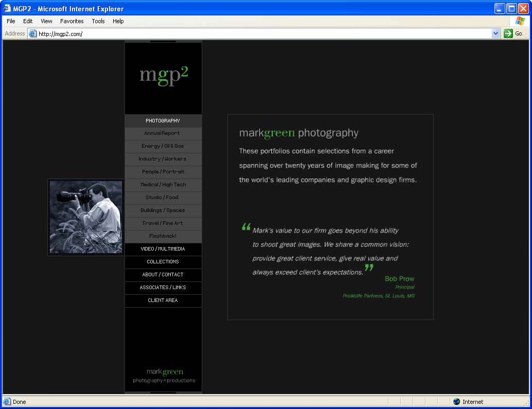Open the File menu
Image resolution: width=532 pixels, height=409 pixels.
tap(11, 21)
